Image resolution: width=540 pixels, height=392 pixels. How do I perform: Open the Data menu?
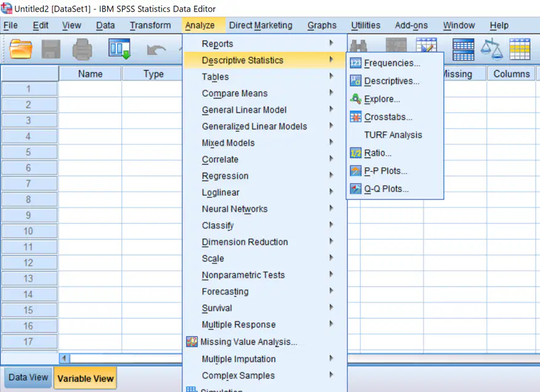coord(105,25)
